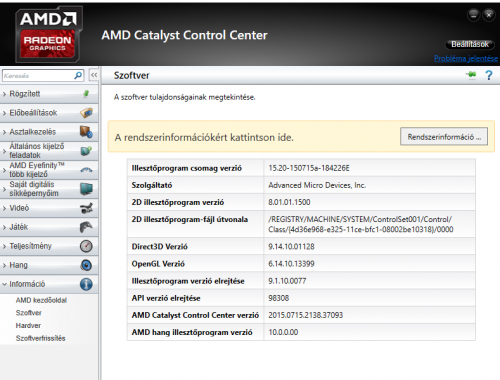Click the OpenGL Verzió label
500x380 pixels.
(158, 264)
